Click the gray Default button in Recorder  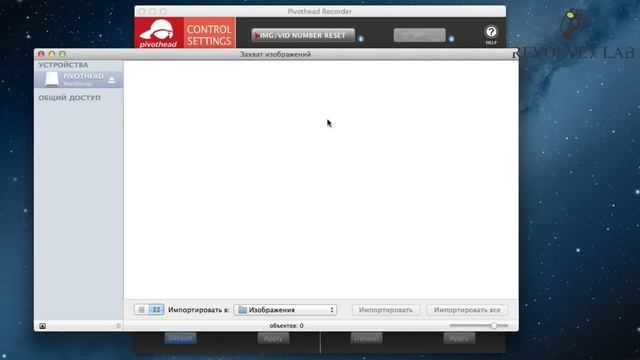pyautogui.click(x=366, y=338)
